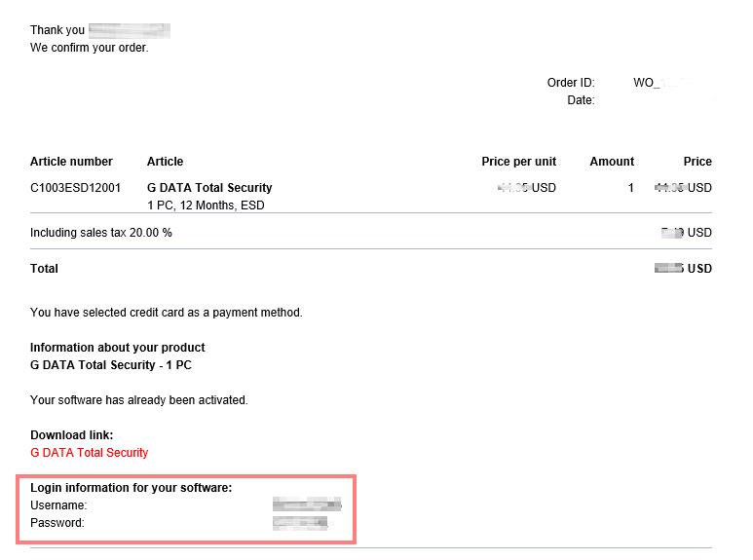Click the 'Price per unit' column header

tap(518, 162)
